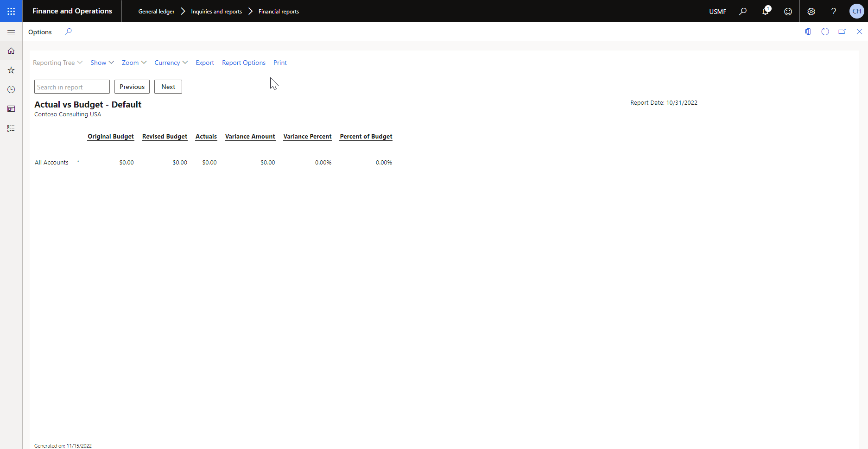Open the app launcher waffle icon
The height and width of the screenshot is (449, 868).
click(x=11, y=11)
